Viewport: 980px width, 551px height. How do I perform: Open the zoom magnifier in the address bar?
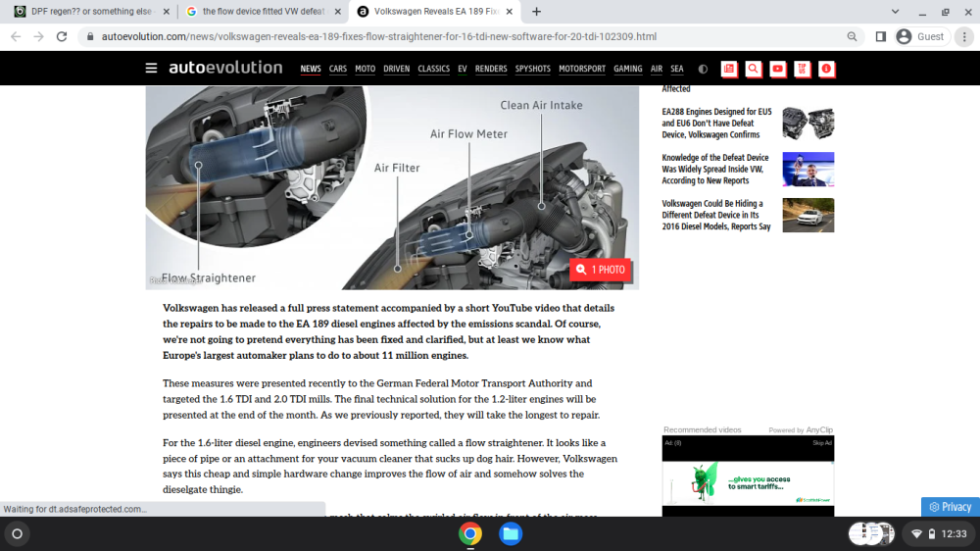click(852, 37)
